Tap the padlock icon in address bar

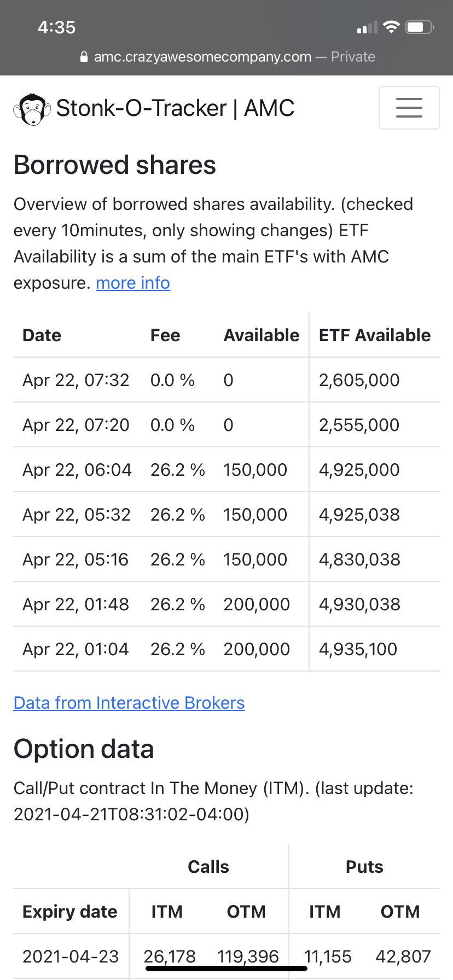(x=84, y=57)
